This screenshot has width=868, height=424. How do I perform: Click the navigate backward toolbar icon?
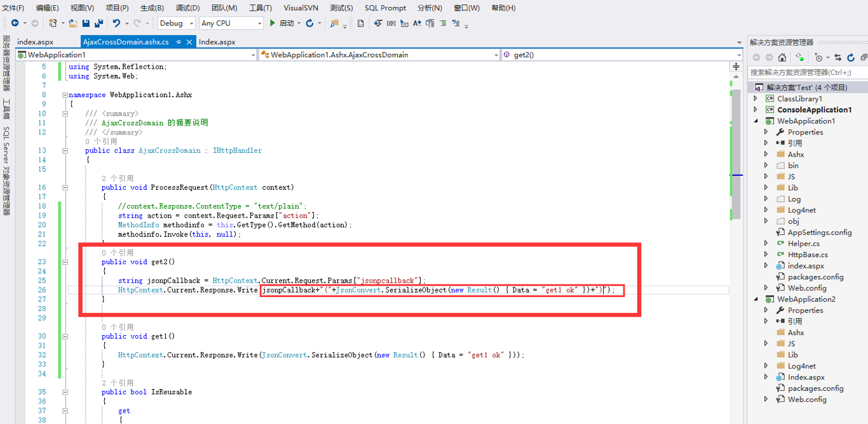pyautogui.click(x=15, y=23)
